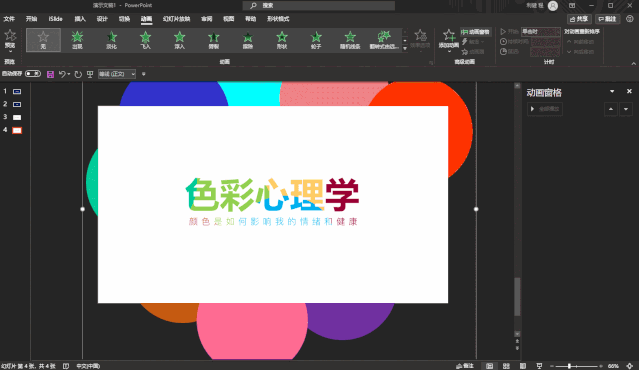Click the Undo arrow icon
639x370 pixels.
(62, 74)
